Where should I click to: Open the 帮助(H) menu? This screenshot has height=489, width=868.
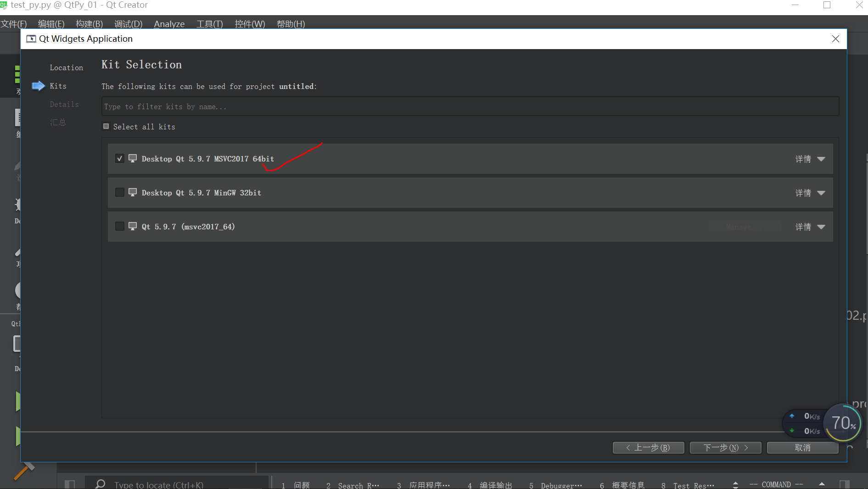pos(291,24)
